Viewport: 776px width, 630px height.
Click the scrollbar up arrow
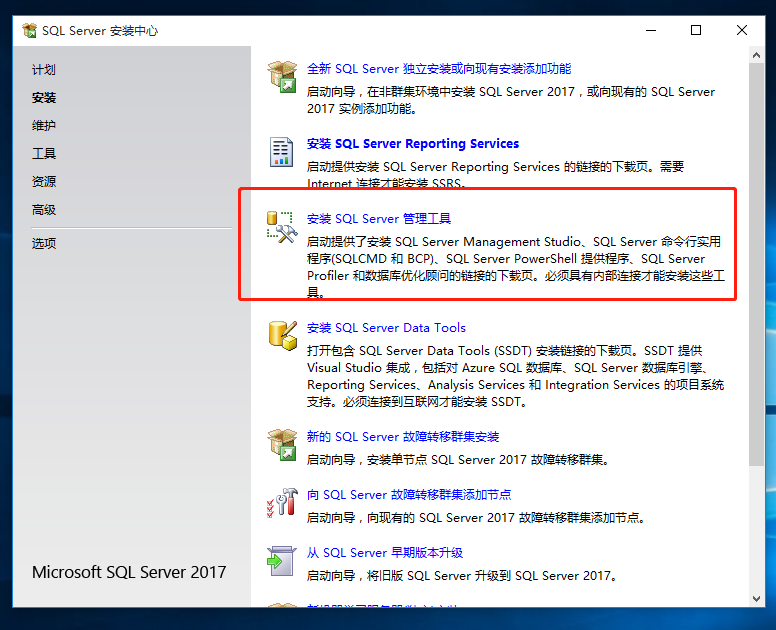(x=756, y=55)
